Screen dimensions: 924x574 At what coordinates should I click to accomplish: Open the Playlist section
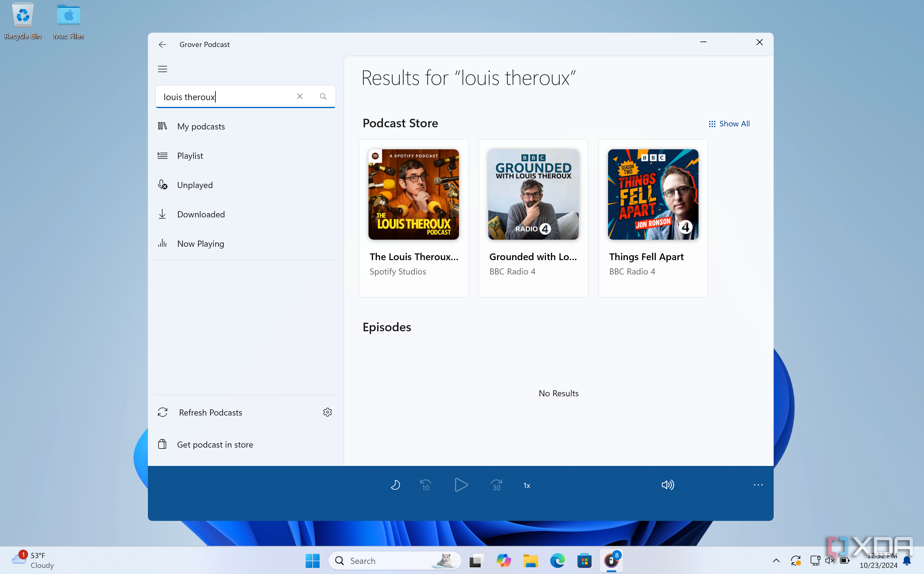[245, 155]
